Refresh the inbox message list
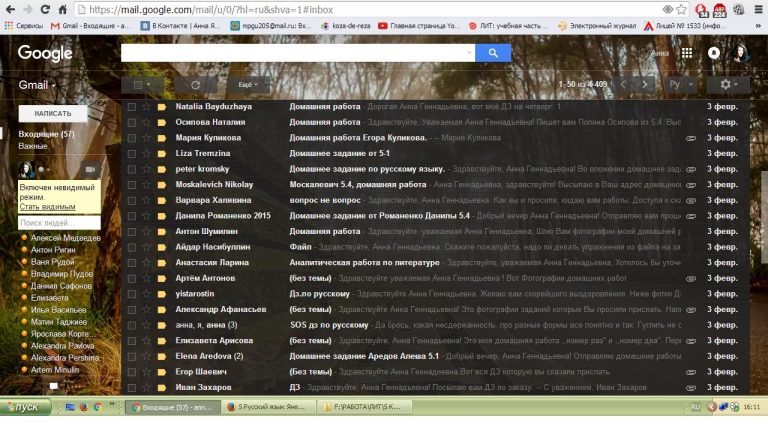Screen dimensions: 768x432 click(x=195, y=85)
